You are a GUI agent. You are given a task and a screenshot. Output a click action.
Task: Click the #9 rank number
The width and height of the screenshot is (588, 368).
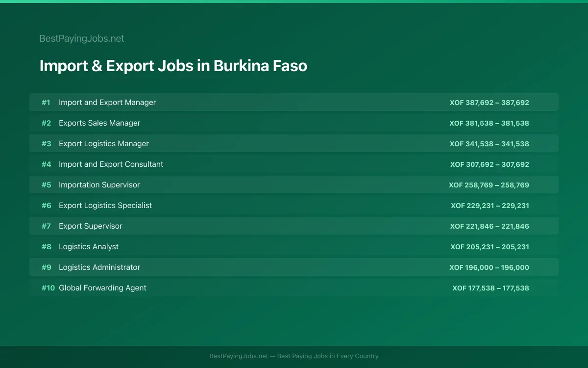click(x=46, y=267)
